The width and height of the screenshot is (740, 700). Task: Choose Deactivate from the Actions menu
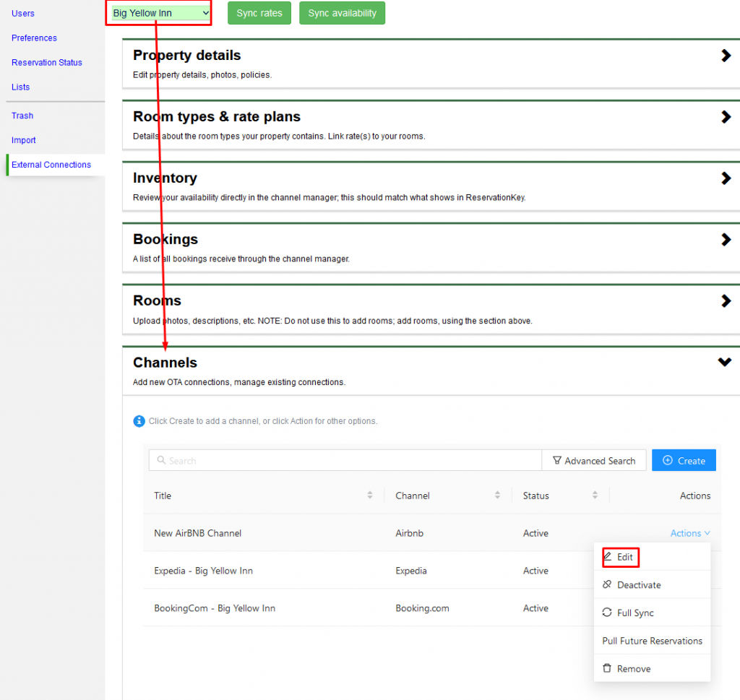(652, 585)
